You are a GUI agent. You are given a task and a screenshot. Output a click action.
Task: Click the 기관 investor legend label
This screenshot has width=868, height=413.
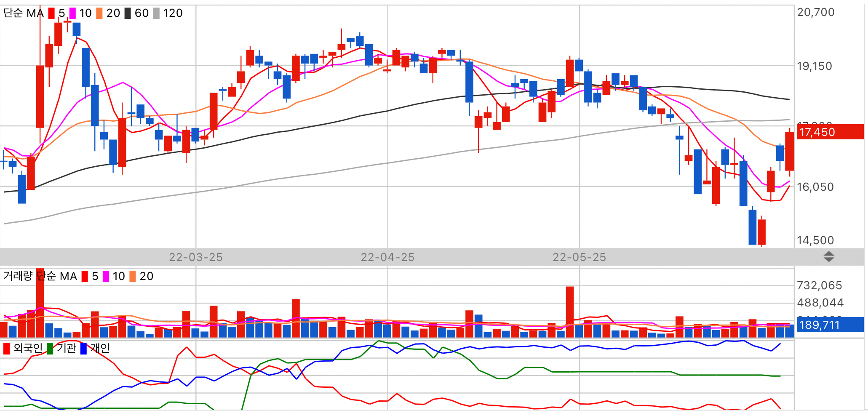point(67,348)
